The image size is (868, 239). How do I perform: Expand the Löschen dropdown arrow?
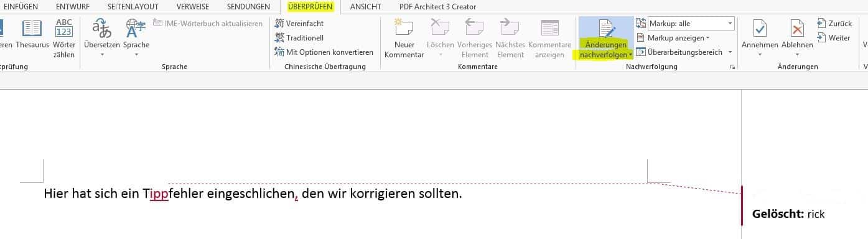[x=441, y=55]
